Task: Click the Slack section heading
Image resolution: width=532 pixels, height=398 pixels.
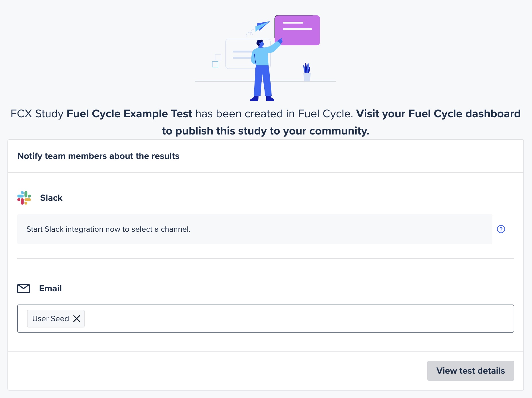Action: coord(51,198)
